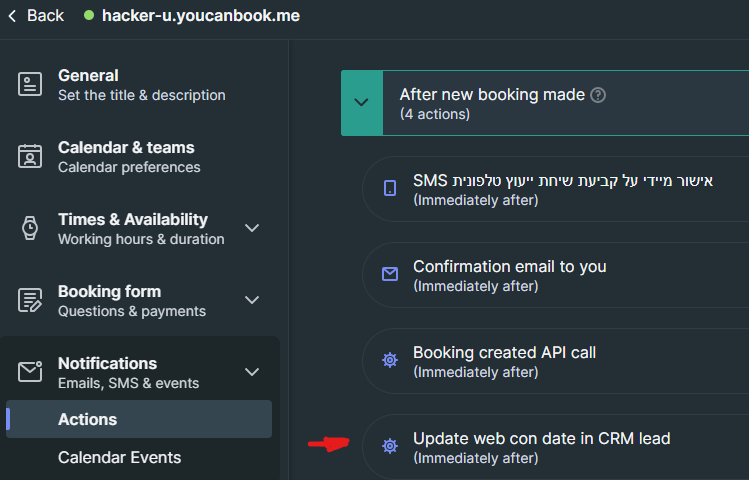Viewport: 749px width, 480px height.
Task: Click the Calendar & teams icon
Action: pyautogui.click(x=30, y=156)
